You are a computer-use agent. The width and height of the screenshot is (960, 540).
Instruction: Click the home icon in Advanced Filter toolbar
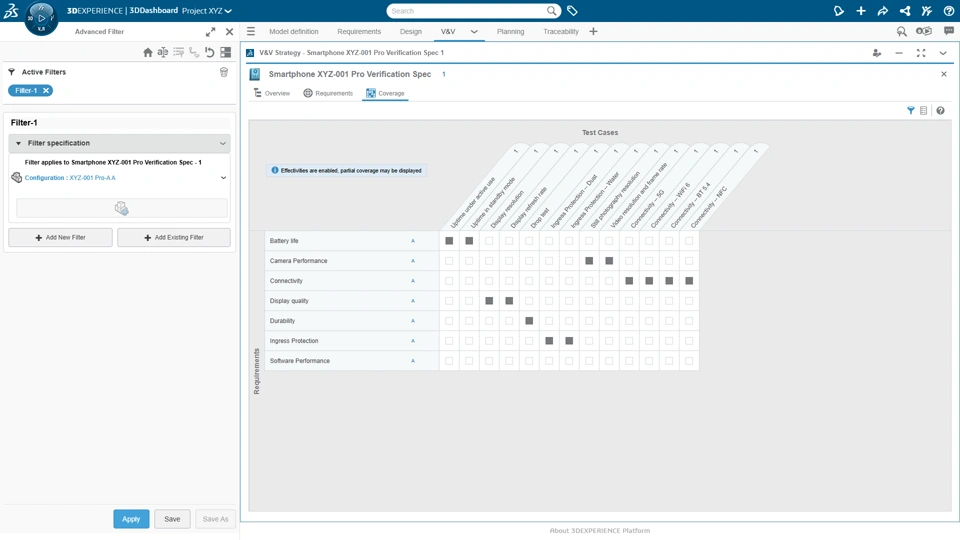[148, 53]
